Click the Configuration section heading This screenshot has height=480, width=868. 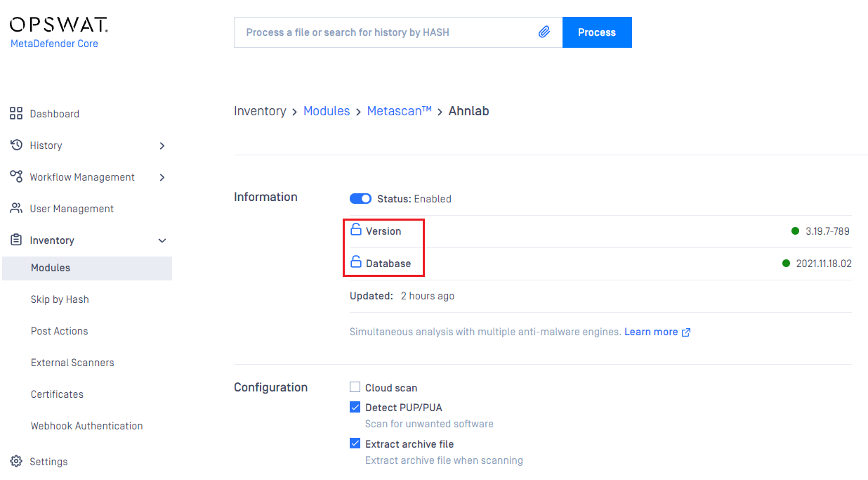click(x=270, y=387)
